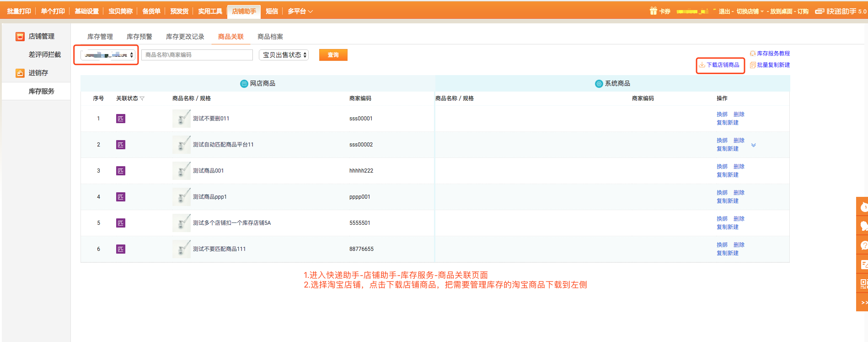Screen dimensions: 868x342
Task: Click 删除 for product 测试商品001
Action: tap(739, 167)
